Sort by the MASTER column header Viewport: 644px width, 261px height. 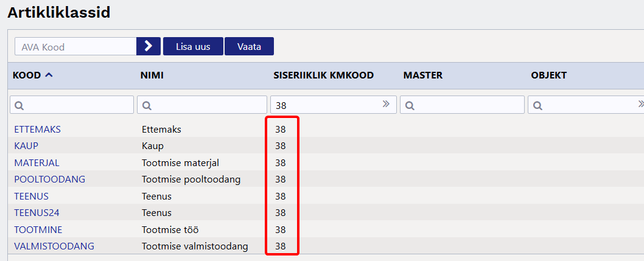tap(422, 75)
